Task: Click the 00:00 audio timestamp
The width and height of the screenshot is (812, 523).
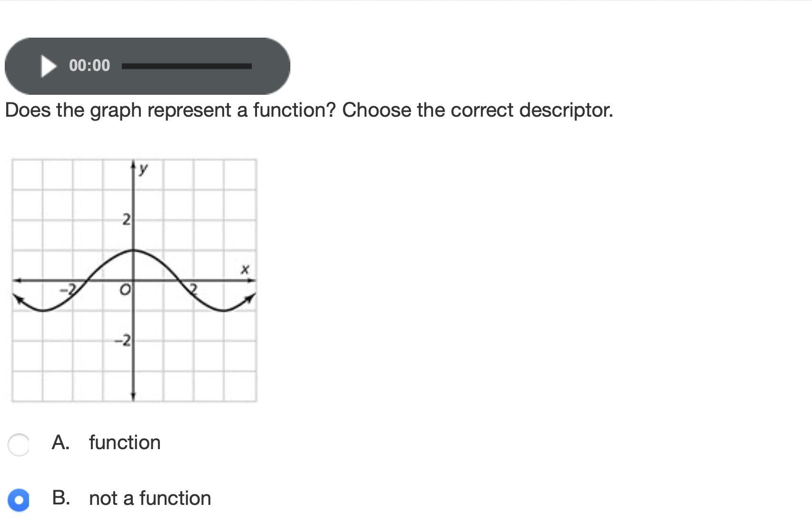Action: click(x=89, y=66)
